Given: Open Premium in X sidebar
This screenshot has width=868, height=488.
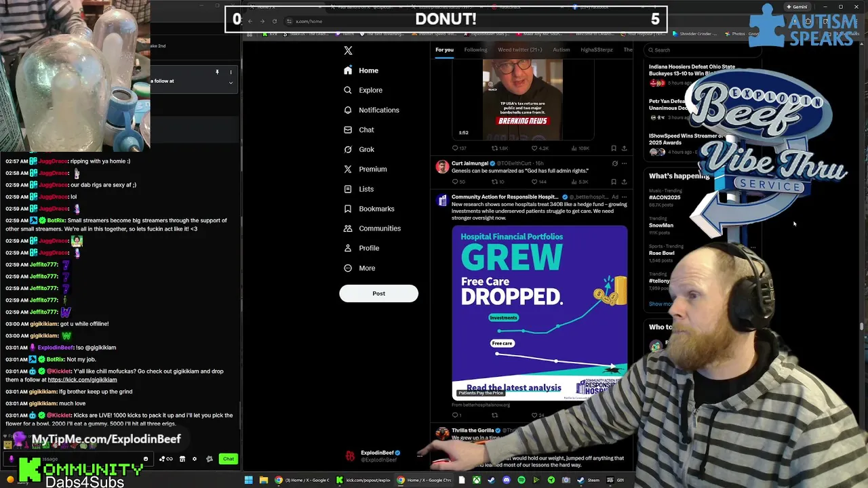Looking at the screenshot, I should 365,169.
